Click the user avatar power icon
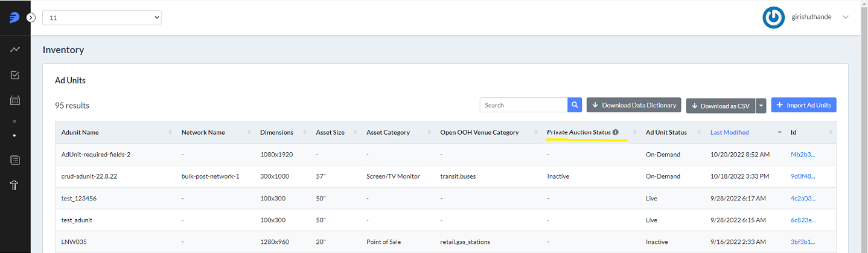Screen dimensions: 868x253 [x=774, y=18]
